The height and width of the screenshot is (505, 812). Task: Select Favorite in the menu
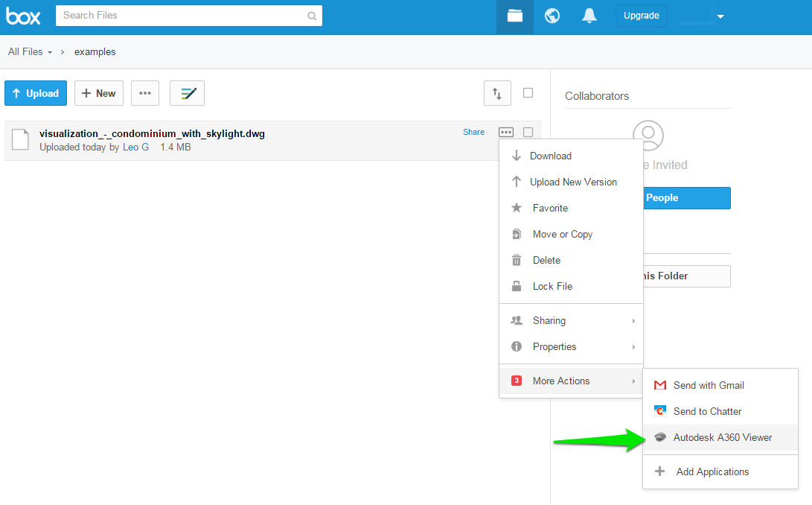pos(571,208)
